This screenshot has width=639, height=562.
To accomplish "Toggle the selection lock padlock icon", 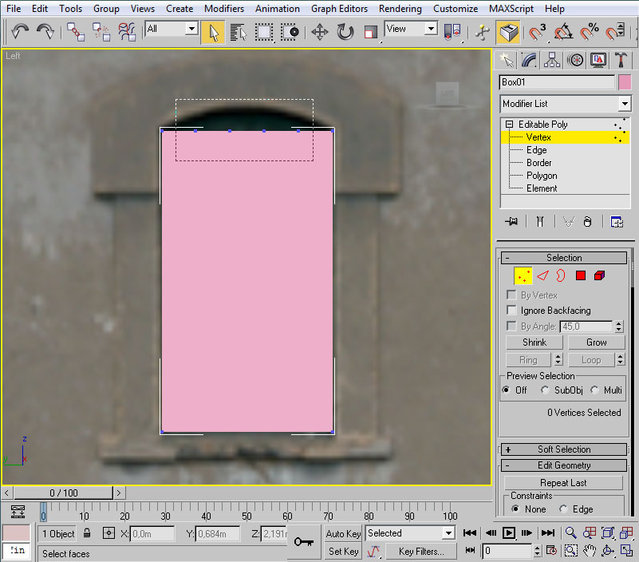I will point(87,534).
